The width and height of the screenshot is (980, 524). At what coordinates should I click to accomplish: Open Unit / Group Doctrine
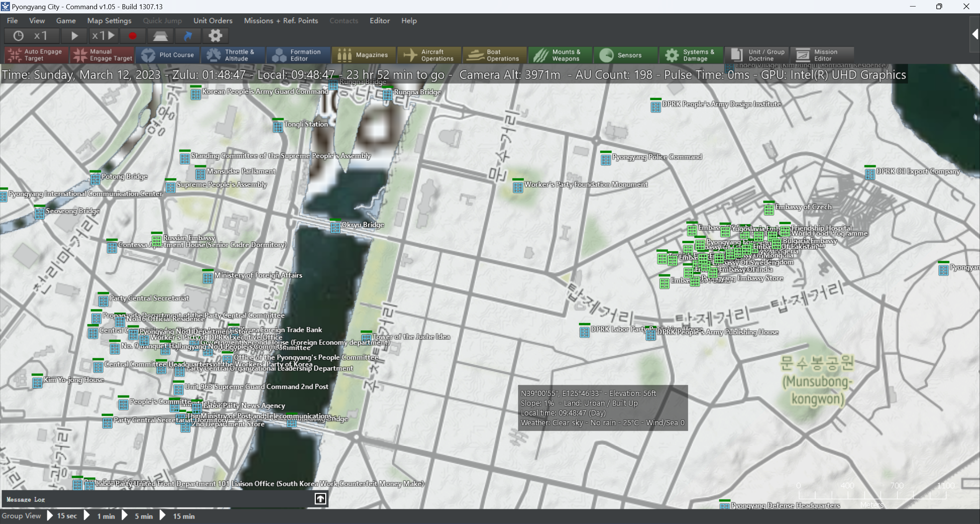click(x=757, y=55)
